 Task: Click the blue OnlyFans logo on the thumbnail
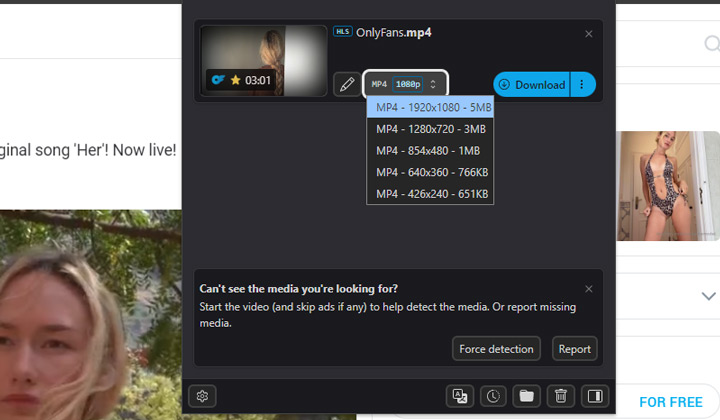[218, 80]
